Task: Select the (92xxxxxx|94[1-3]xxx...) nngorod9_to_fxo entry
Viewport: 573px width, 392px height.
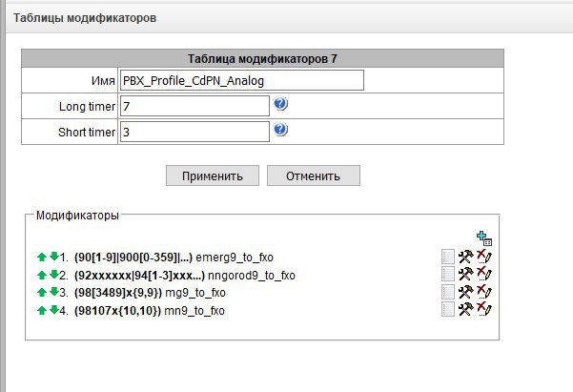Action: 185,276
